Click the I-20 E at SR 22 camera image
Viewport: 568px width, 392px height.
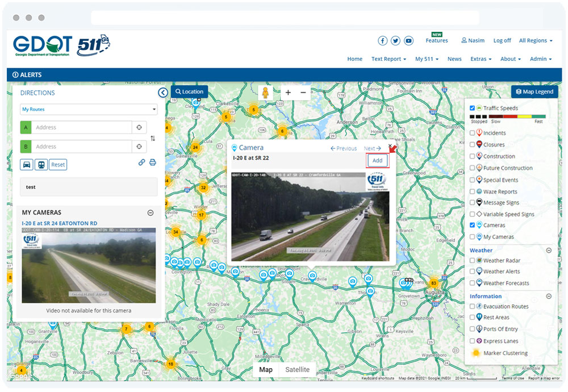(x=310, y=216)
